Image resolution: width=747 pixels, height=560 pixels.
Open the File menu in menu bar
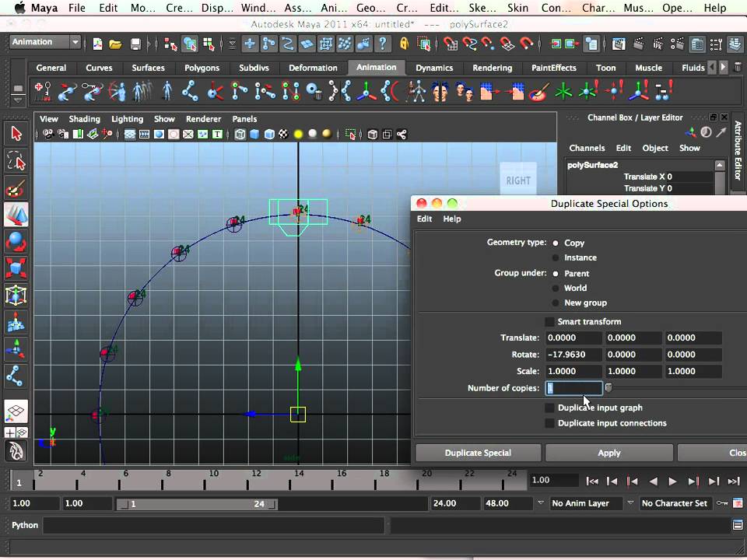pos(77,8)
